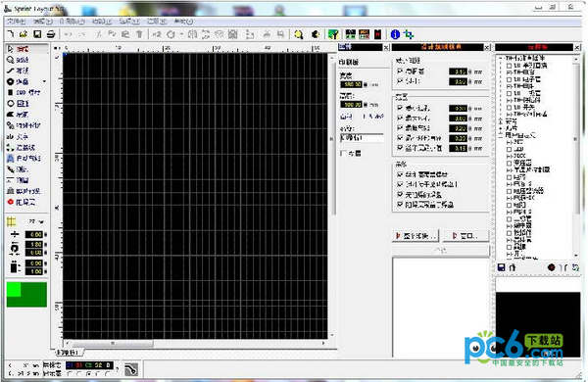Screen dimensions: 588x382
Task: Open the first menu in the menu bar
Action: (16, 22)
